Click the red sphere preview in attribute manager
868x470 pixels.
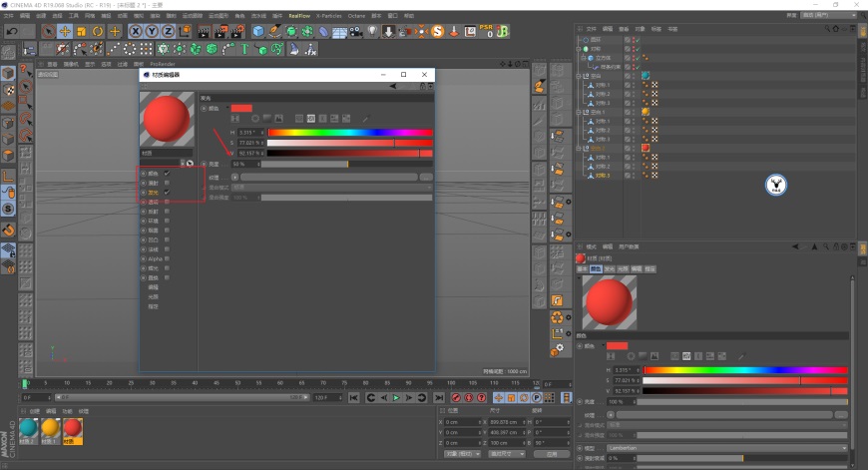coord(610,302)
